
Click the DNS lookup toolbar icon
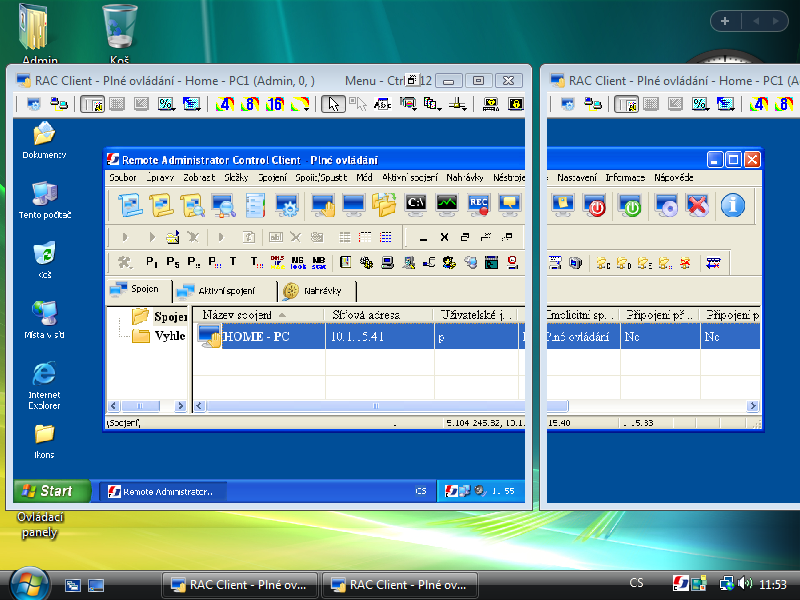278,262
